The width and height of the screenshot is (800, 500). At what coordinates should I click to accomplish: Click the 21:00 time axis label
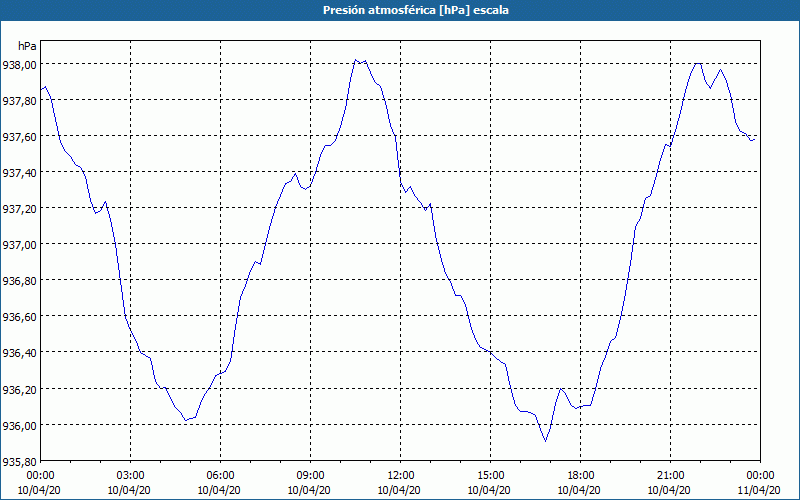coord(670,476)
